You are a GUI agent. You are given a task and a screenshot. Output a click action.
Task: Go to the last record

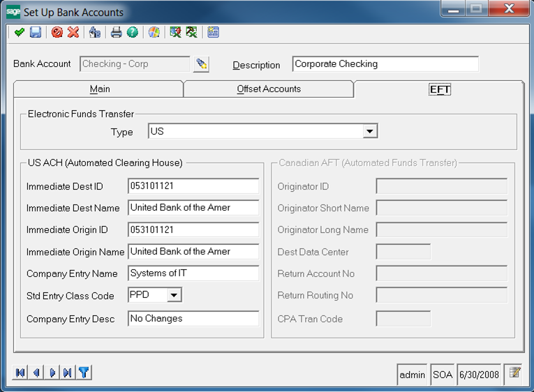pos(68,372)
